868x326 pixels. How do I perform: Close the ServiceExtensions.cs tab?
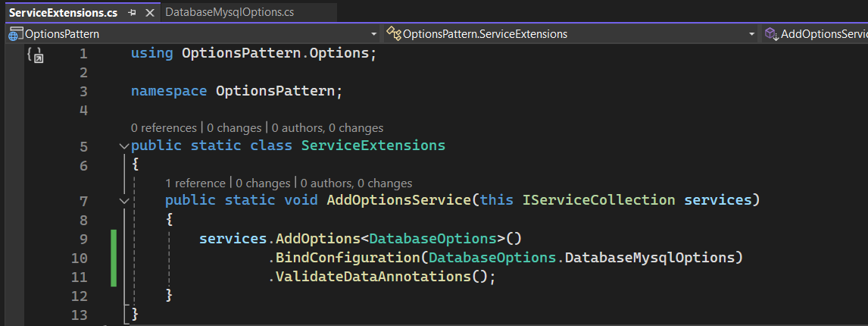tap(149, 13)
